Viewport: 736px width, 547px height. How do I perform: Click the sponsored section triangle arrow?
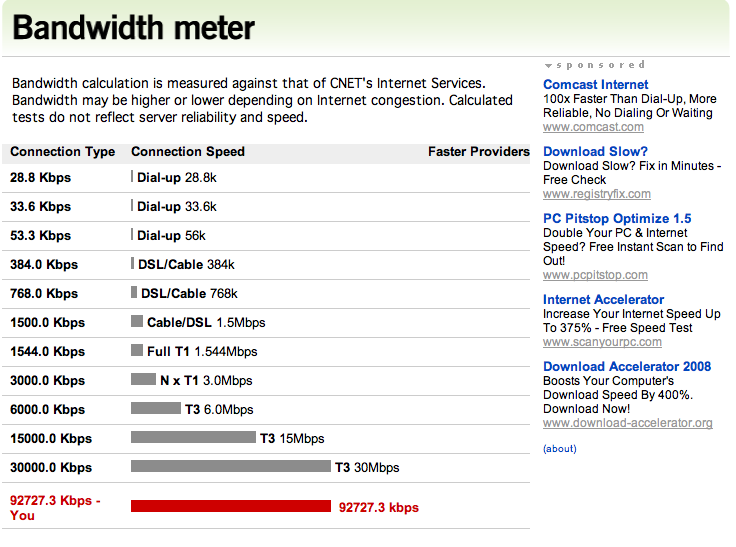[548, 66]
